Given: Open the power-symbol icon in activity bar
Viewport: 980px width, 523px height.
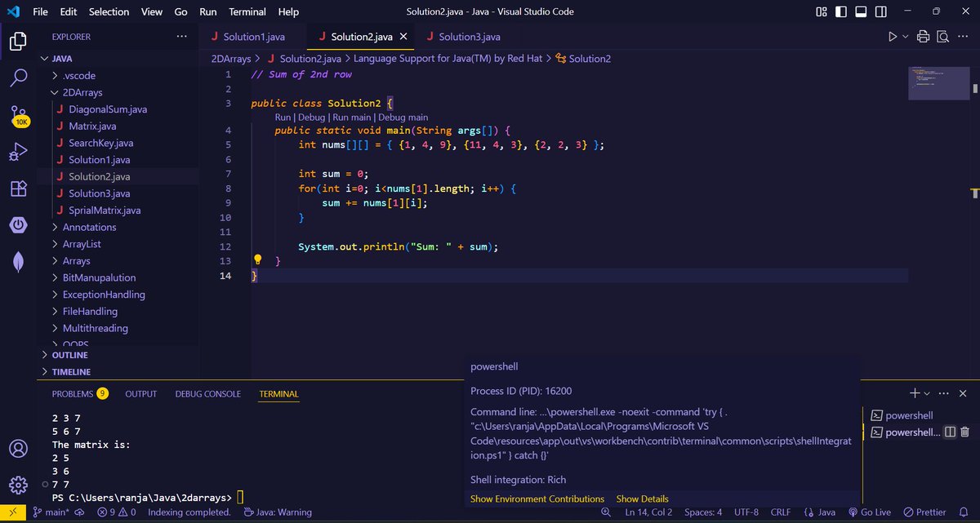Looking at the screenshot, I should click(x=18, y=224).
